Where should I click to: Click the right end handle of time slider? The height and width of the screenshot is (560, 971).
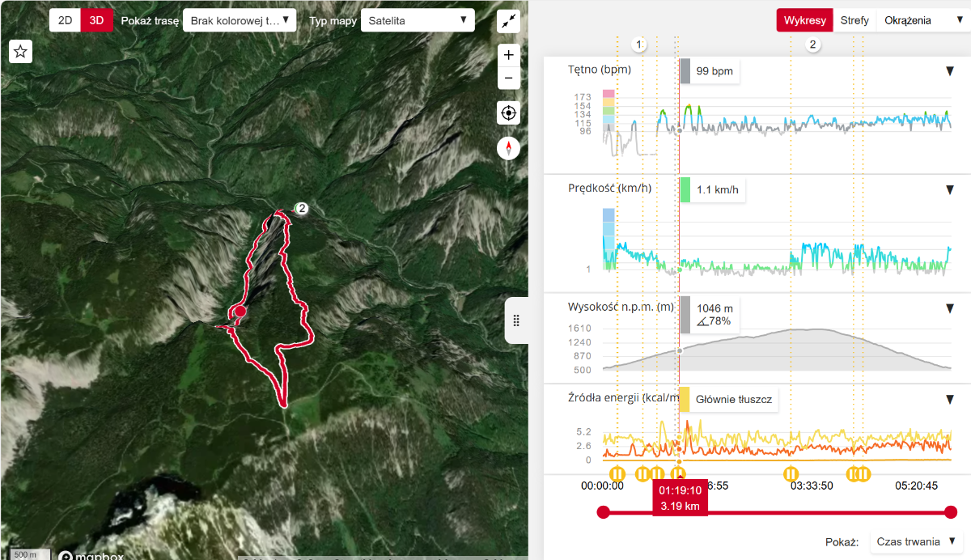click(x=951, y=511)
